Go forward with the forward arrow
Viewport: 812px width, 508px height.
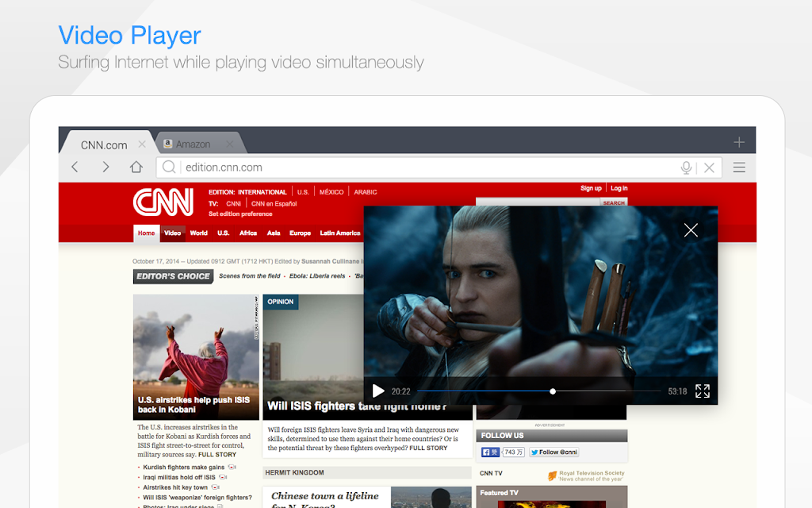tap(105, 167)
